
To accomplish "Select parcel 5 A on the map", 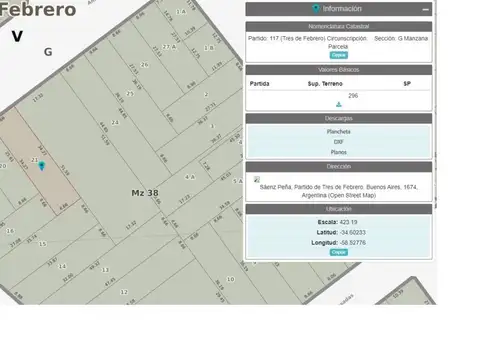I will pyautogui.click(x=238, y=181).
